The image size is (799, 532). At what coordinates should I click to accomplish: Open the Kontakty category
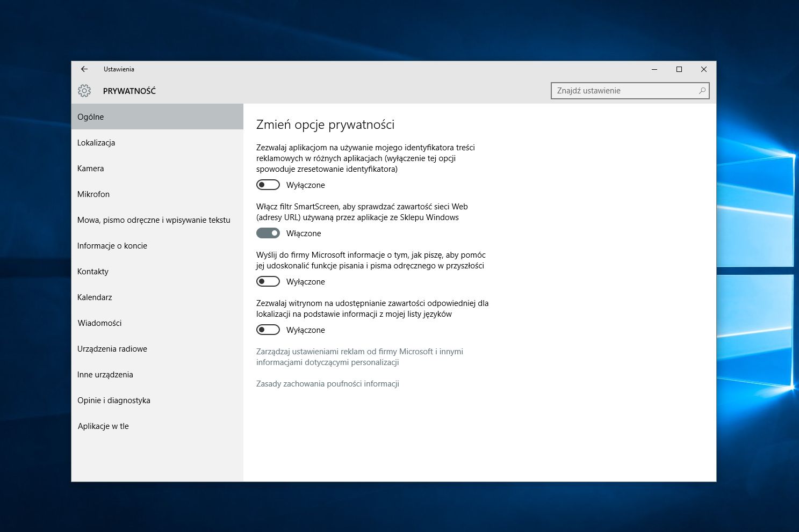coord(157,272)
